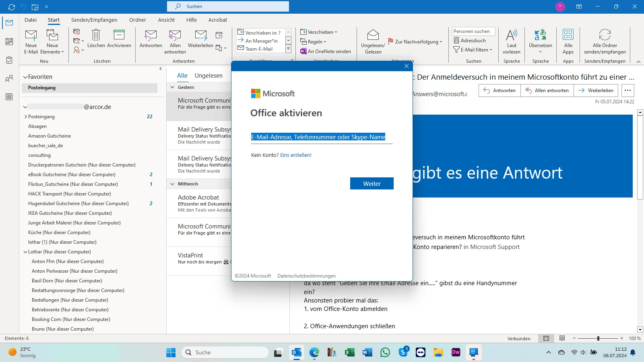
Task: Open the Calendar view in sidebar
Action: [9, 41]
